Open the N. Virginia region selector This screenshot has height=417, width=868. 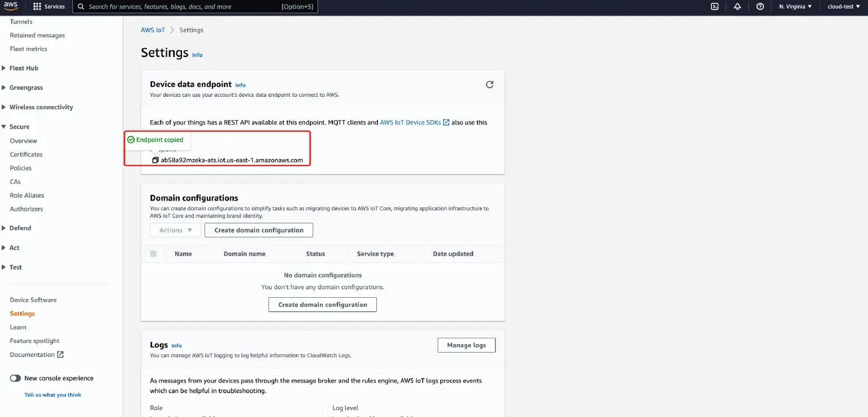pyautogui.click(x=795, y=6)
